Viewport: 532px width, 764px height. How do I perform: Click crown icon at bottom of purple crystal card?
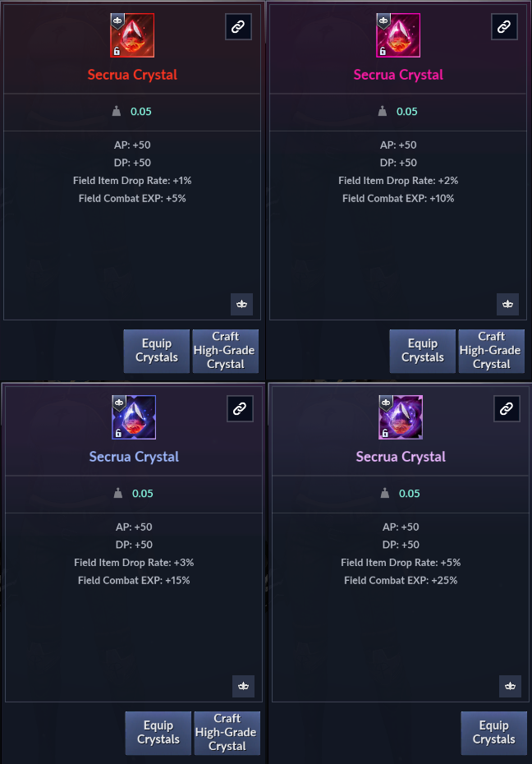510,686
